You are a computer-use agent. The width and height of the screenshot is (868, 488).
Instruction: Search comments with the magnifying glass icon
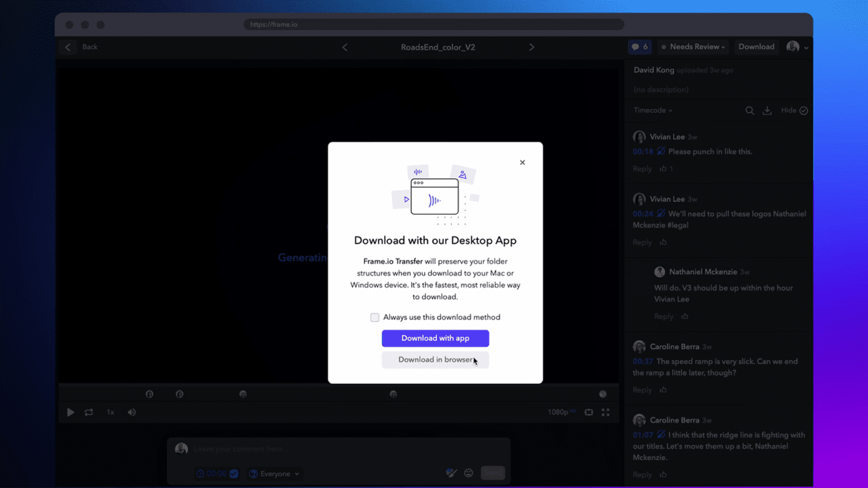pyautogui.click(x=750, y=110)
